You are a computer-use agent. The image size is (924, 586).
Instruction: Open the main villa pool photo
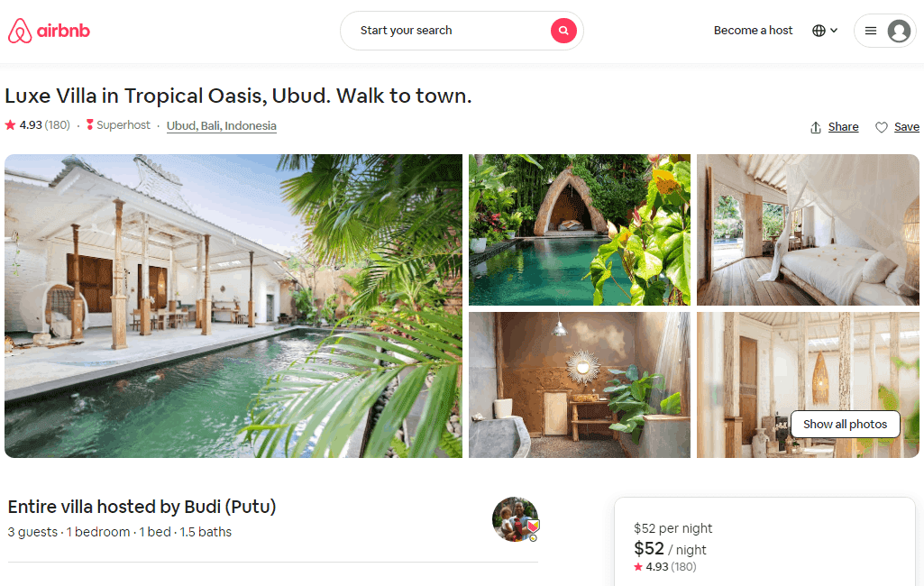coord(233,306)
